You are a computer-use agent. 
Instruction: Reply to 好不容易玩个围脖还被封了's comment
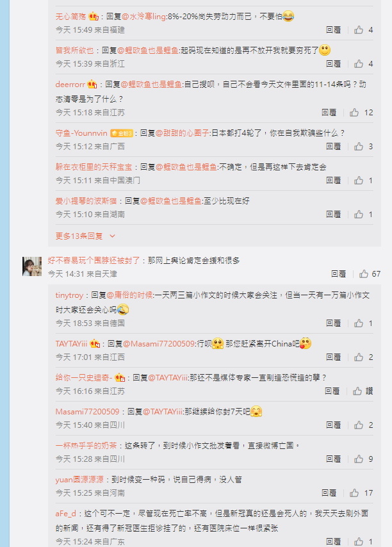(x=338, y=274)
